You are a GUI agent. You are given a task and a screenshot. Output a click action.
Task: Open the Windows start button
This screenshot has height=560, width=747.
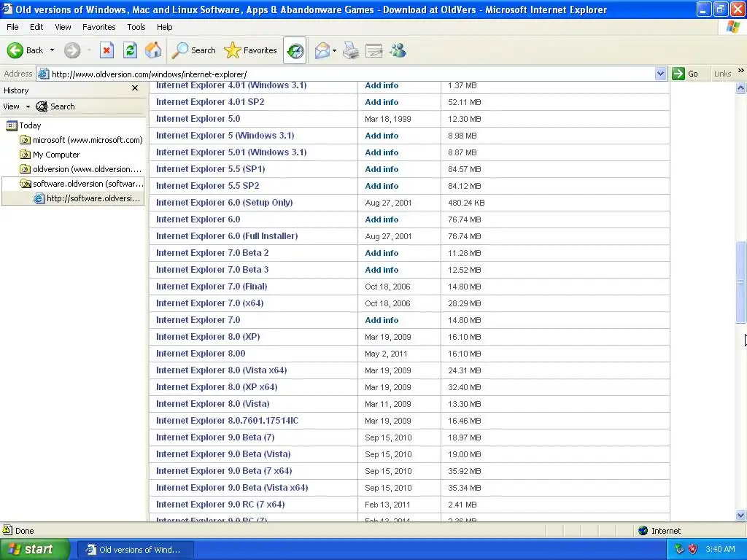click(34, 550)
